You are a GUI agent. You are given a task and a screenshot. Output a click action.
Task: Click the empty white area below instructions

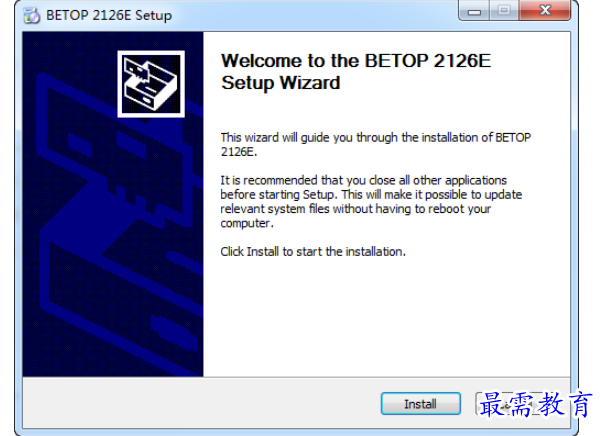[x=386, y=318]
